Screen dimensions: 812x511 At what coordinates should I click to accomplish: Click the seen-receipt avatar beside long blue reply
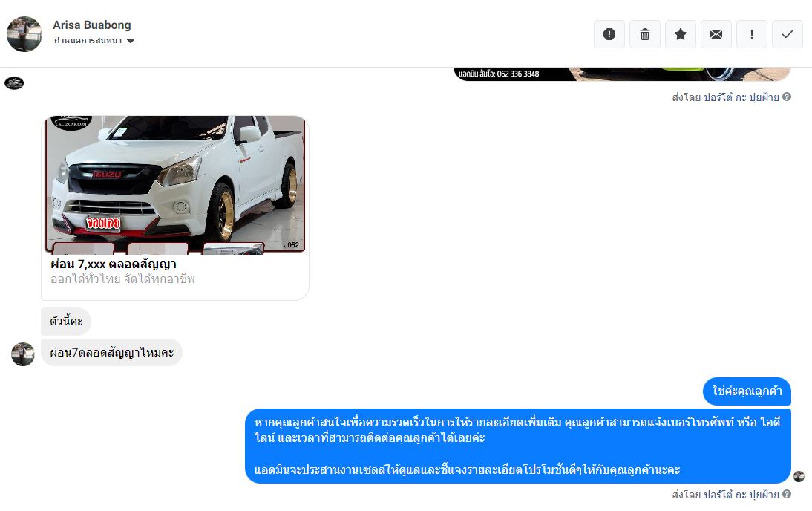coord(799,476)
